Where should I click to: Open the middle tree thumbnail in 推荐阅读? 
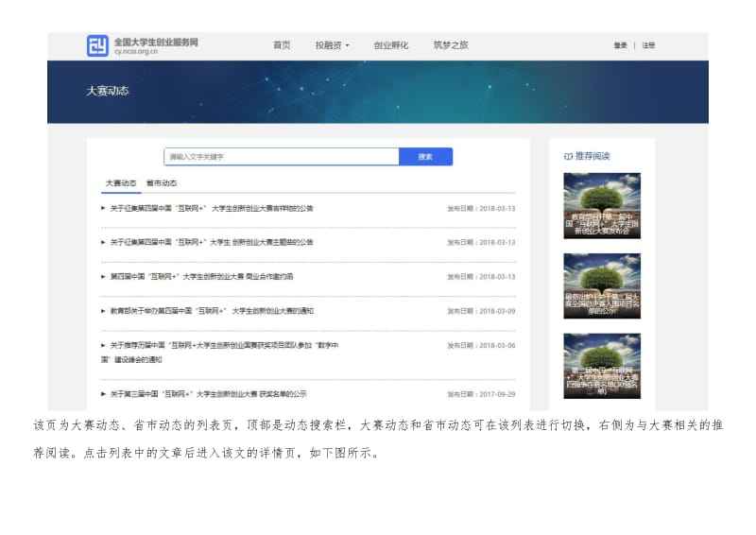pyautogui.click(x=602, y=286)
